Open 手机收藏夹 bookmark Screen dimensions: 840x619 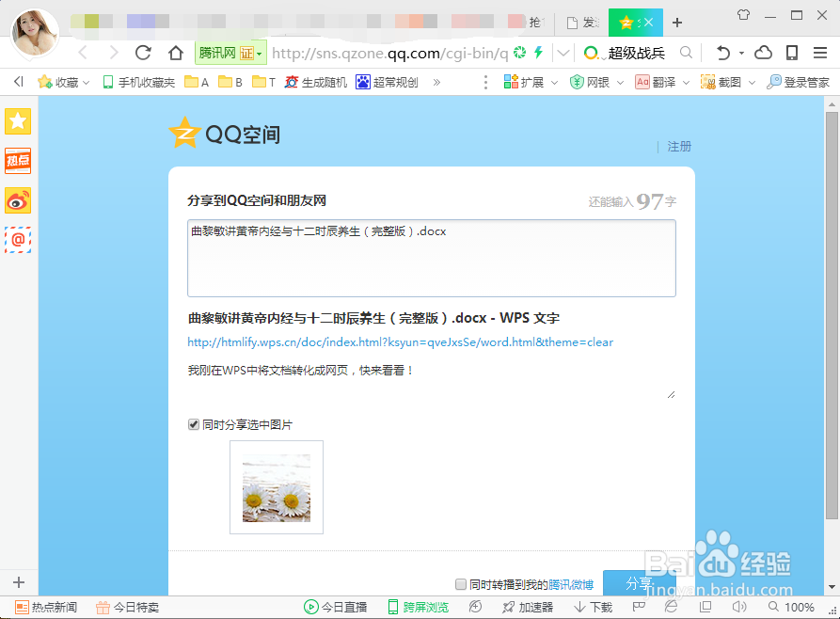[139, 82]
